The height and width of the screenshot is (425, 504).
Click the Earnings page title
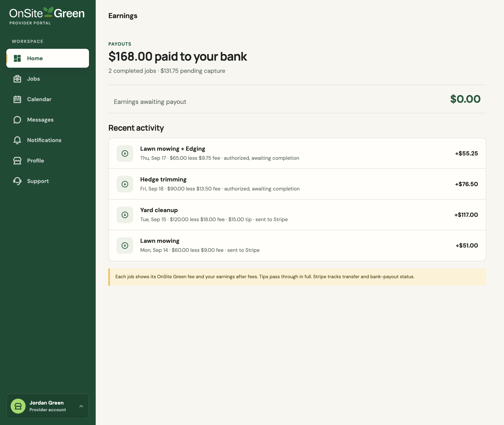(123, 16)
